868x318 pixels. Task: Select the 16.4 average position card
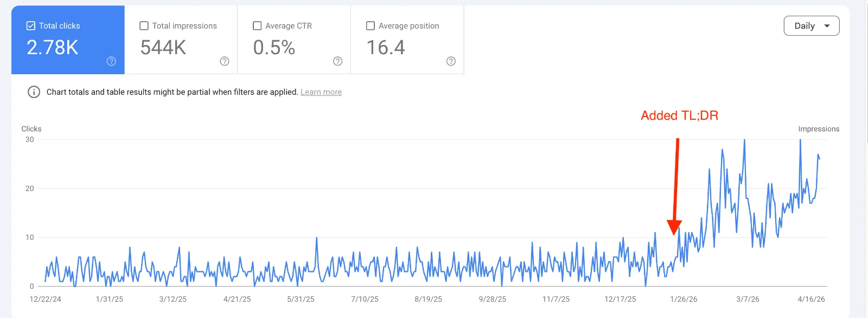coord(407,40)
